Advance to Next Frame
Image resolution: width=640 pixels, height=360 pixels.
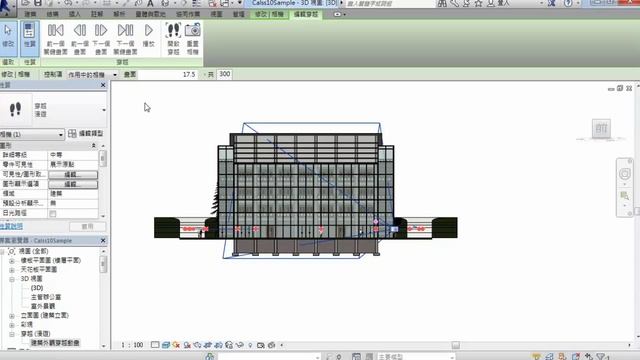(x=101, y=39)
